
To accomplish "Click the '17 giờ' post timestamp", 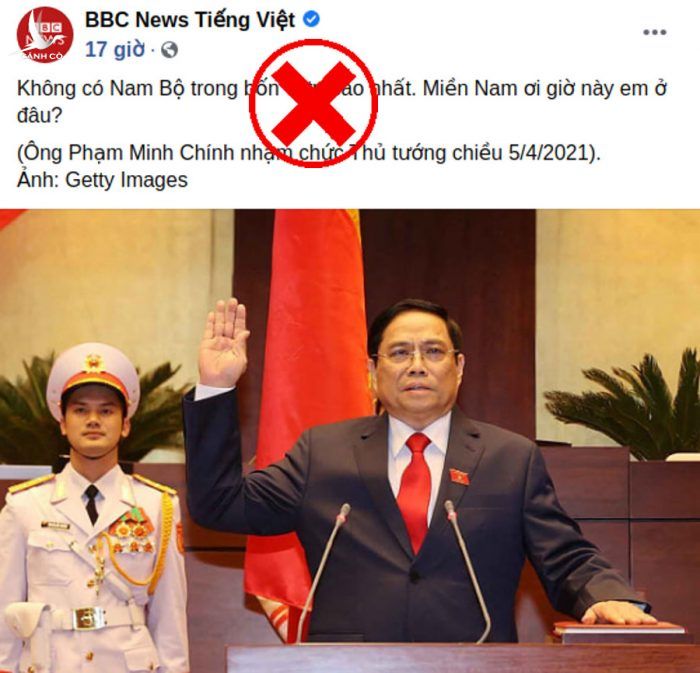I will 115,49.
